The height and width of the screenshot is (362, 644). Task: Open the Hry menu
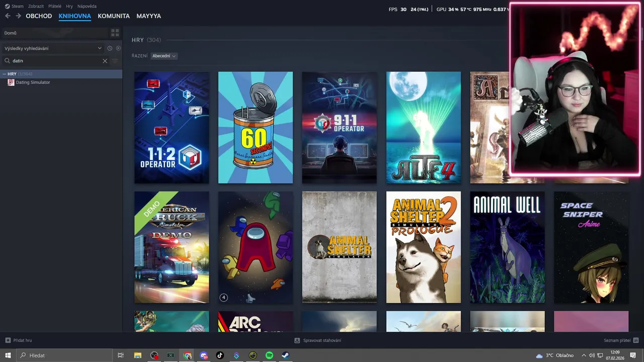click(69, 6)
